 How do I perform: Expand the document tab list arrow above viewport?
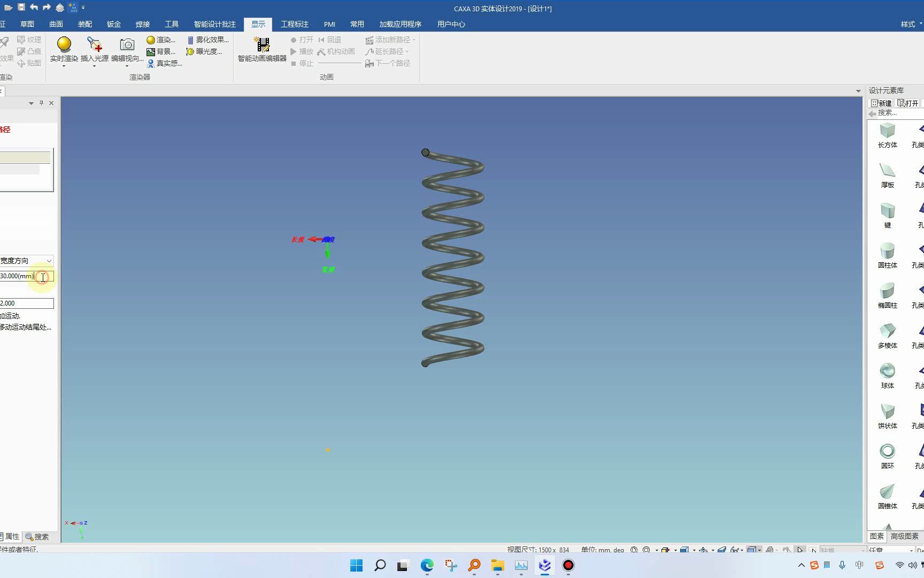(x=858, y=91)
